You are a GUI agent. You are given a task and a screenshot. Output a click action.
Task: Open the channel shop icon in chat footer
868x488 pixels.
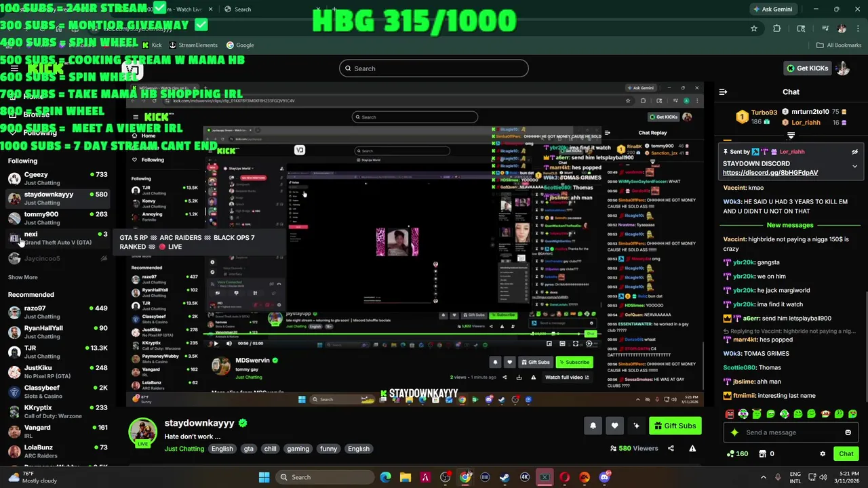tap(762, 454)
